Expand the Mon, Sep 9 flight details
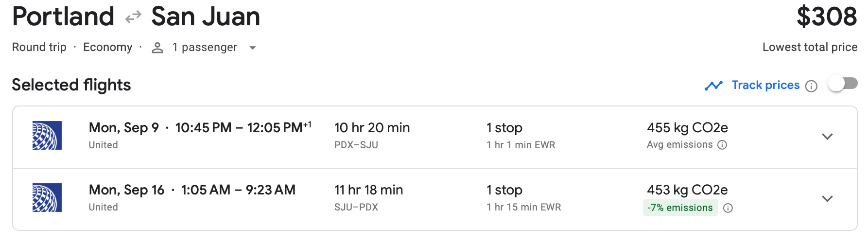 827,136
